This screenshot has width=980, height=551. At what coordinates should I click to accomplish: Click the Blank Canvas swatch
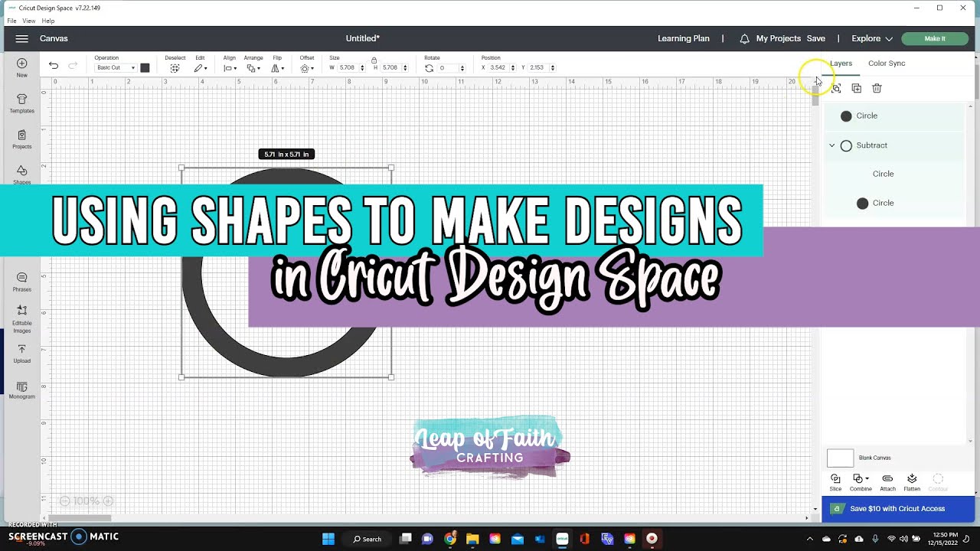[841, 458]
